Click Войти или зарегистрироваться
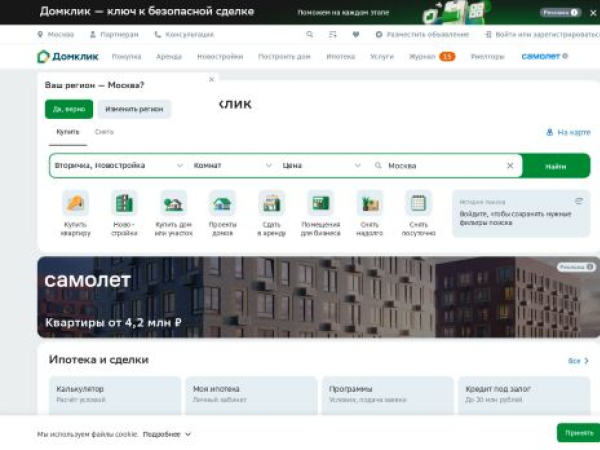This screenshot has width=600, height=450. click(543, 34)
